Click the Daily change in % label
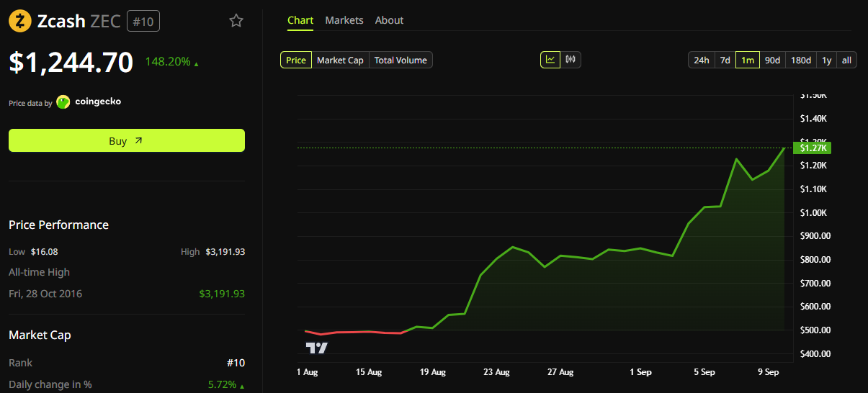Image resolution: width=868 pixels, height=393 pixels. click(50, 384)
